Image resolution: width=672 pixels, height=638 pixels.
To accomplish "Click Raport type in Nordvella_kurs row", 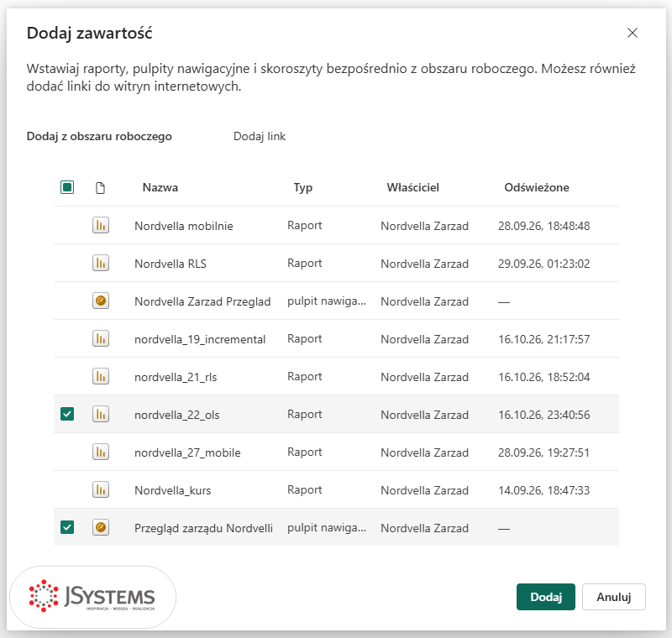I will tap(304, 489).
